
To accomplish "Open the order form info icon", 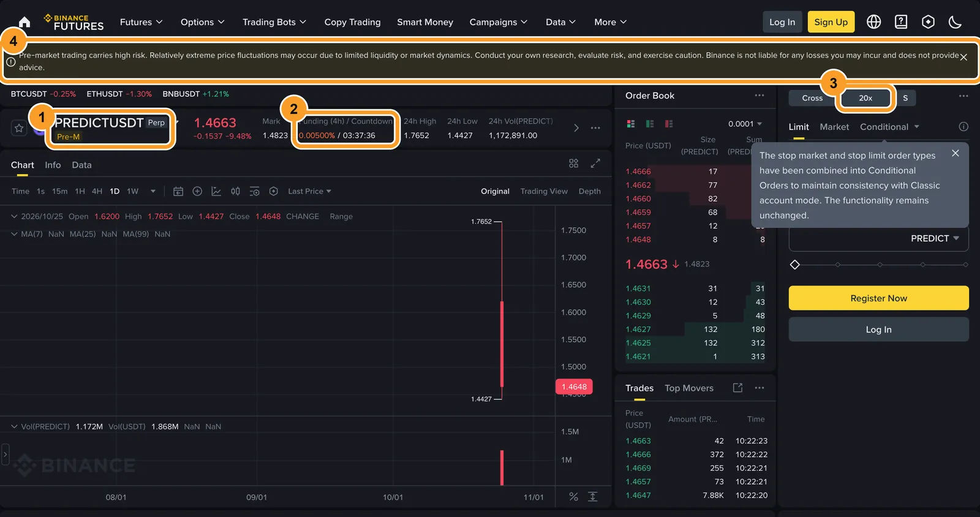I will click(x=963, y=127).
